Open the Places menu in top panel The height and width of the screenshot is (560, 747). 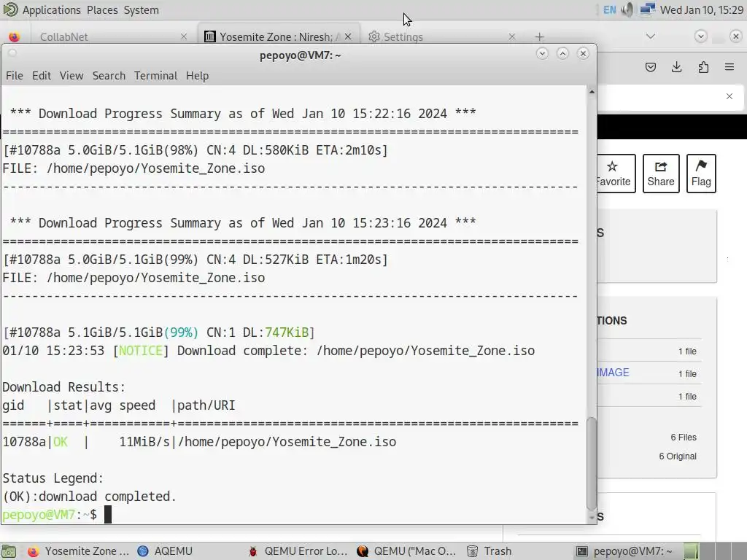[102, 10]
